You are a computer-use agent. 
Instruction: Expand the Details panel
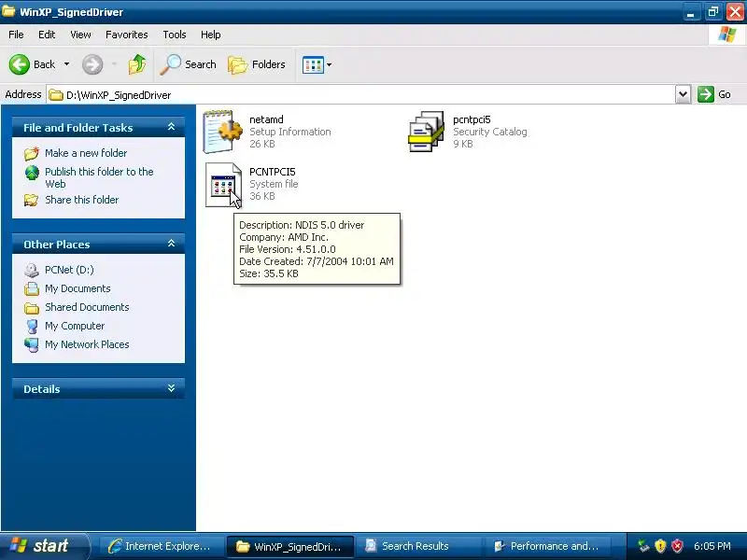click(171, 388)
